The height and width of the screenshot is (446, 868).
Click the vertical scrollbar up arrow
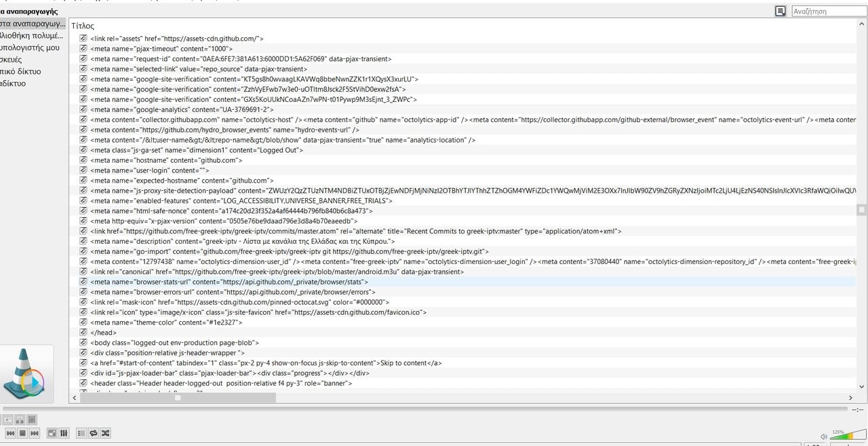click(861, 24)
